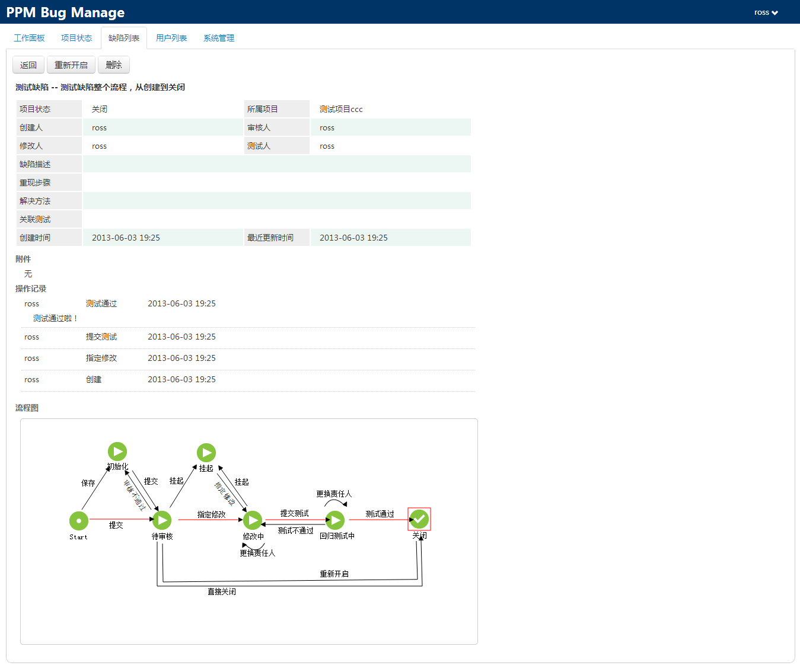Click the 测试项目ccc project value
The image size is (800, 672).
click(x=341, y=109)
